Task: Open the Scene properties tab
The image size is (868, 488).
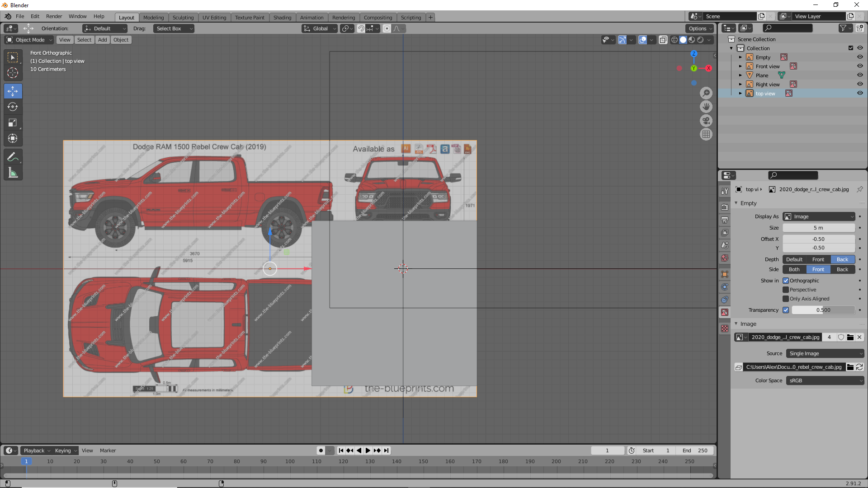Action: tap(725, 245)
